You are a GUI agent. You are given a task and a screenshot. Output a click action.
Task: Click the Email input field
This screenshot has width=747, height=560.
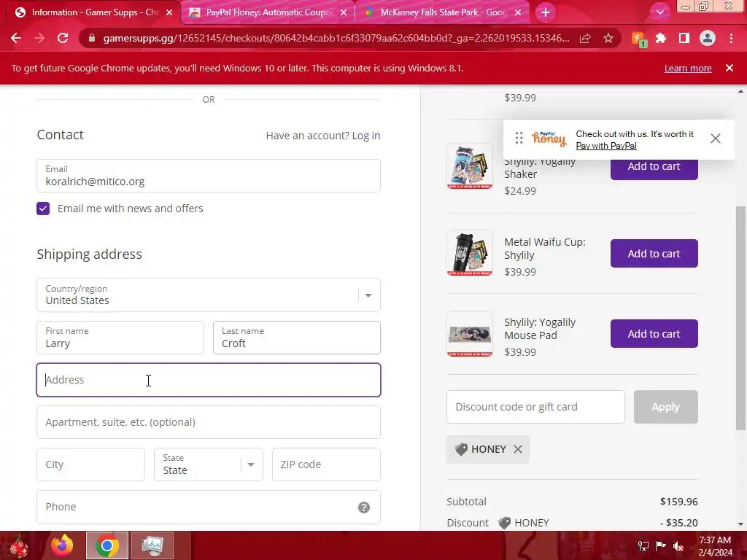pos(209,176)
